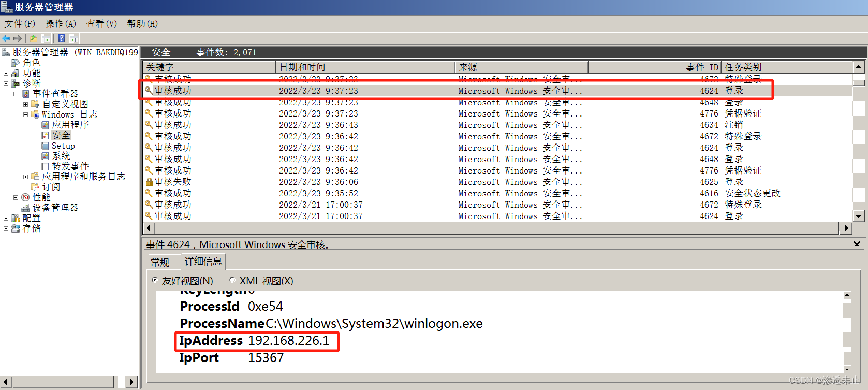The image size is (868, 390).
Task: Click the 转发事件 log icon
Action: (x=45, y=166)
